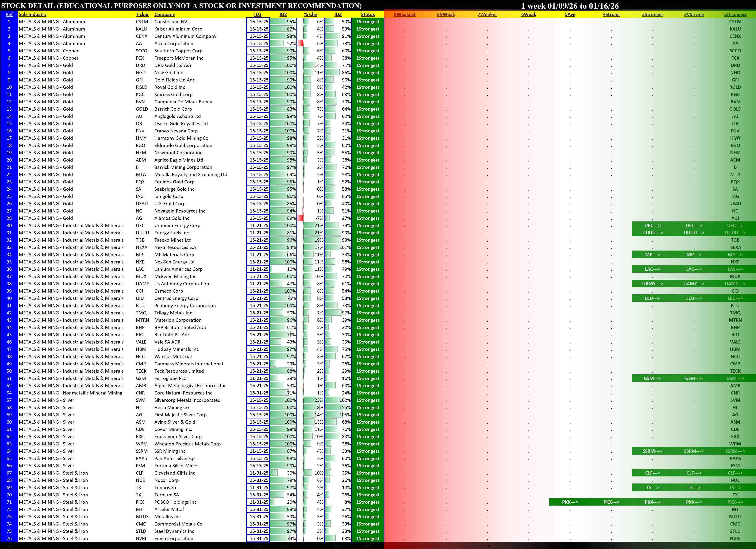Click the Sub-Industry column header
The image size is (756, 549).
[33, 14]
